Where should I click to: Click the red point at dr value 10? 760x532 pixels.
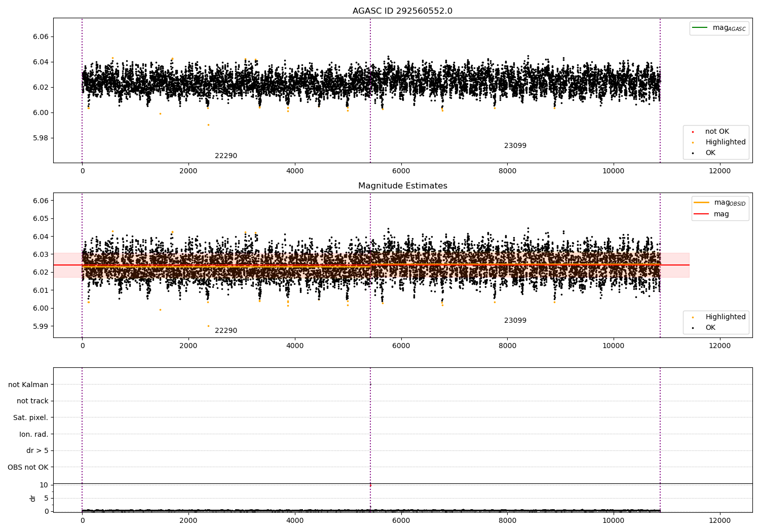[x=370, y=485]
